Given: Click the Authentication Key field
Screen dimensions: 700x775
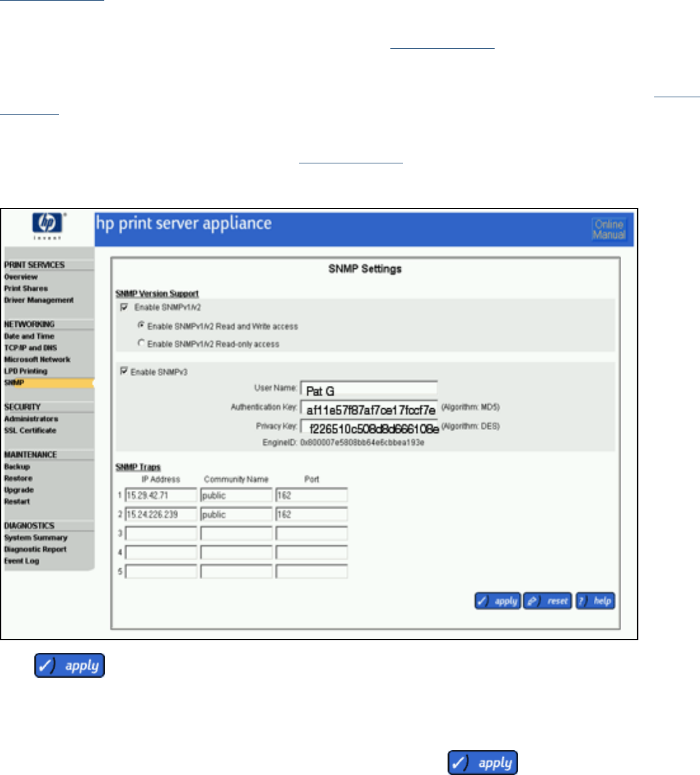Looking at the screenshot, I should [x=369, y=409].
